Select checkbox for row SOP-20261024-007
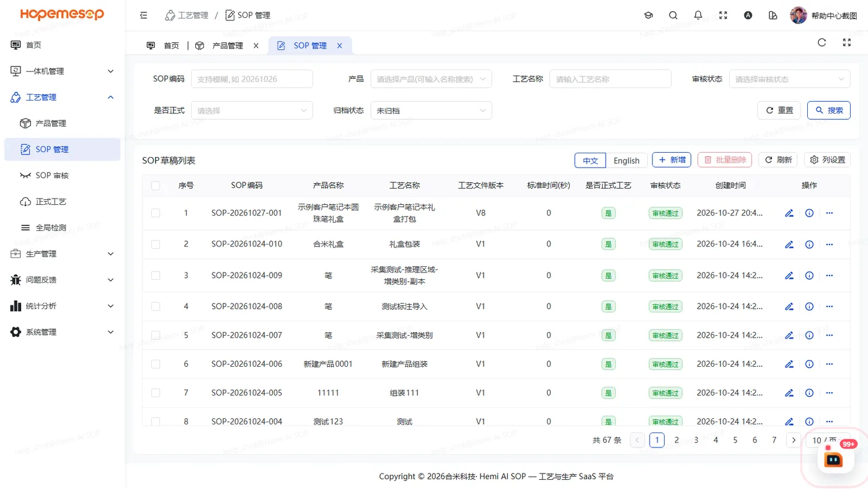 tap(156, 335)
